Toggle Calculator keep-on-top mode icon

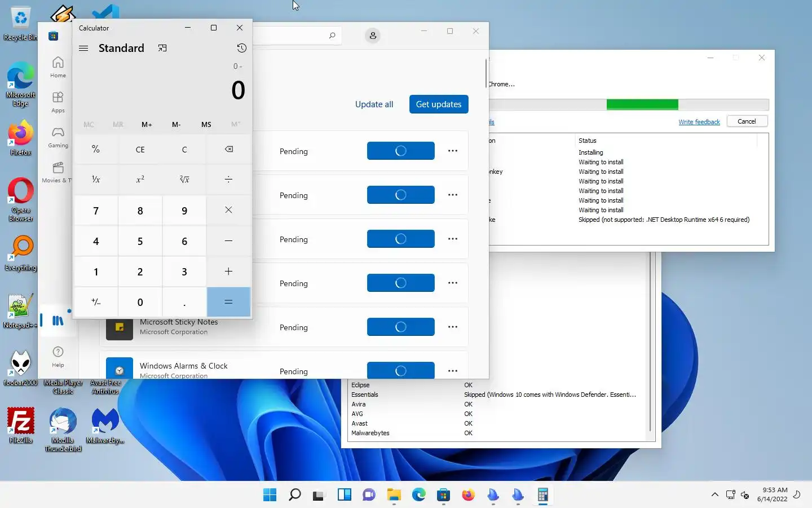tap(162, 48)
